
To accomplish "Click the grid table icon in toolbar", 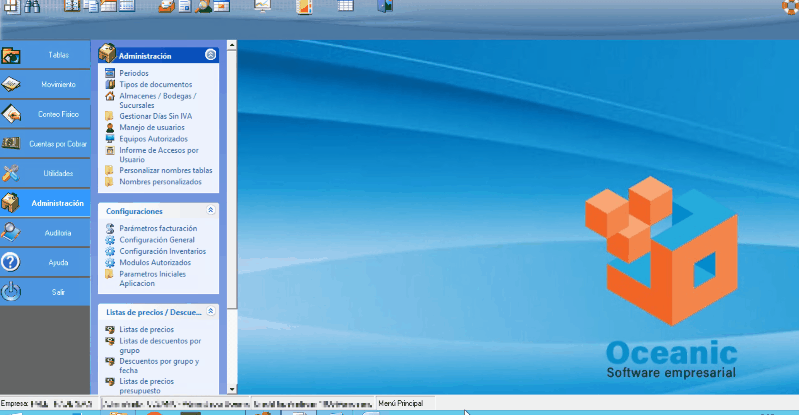I will (x=345, y=7).
